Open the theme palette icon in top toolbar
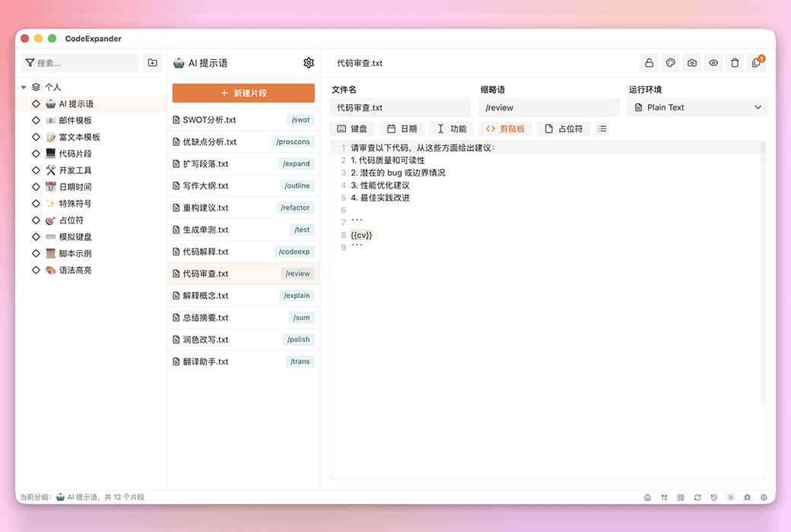This screenshot has width=791, height=532. click(x=670, y=63)
